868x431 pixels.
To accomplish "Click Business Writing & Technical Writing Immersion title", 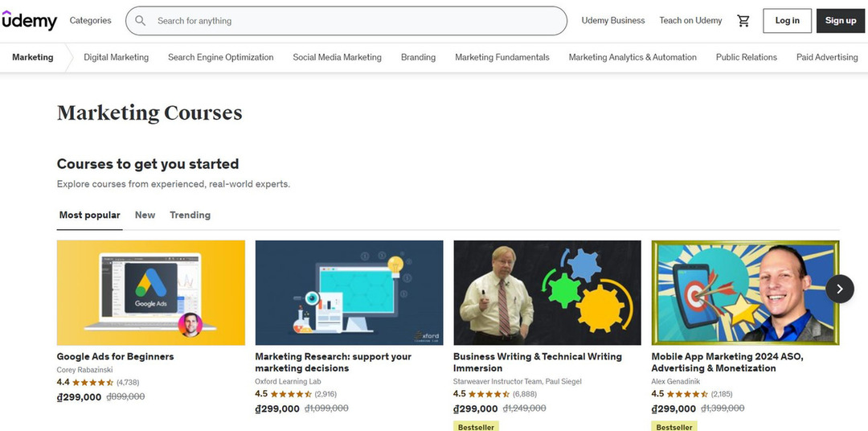I will click(x=538, y=363).
